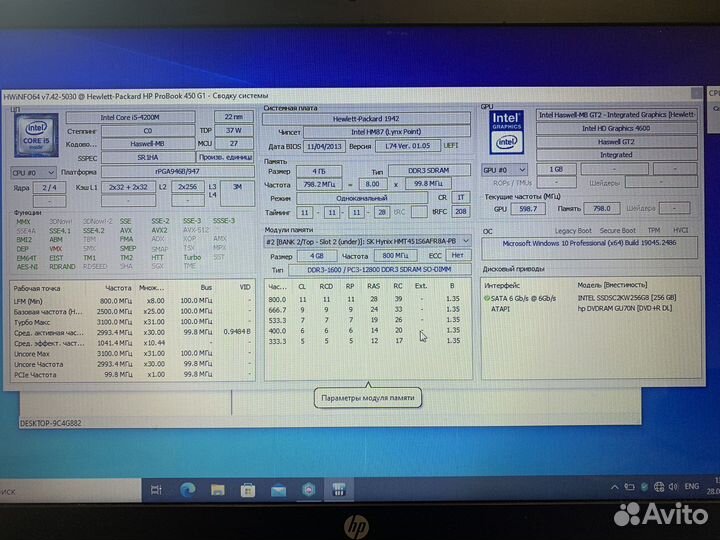Click the ENG language indicator

(692, 486)
